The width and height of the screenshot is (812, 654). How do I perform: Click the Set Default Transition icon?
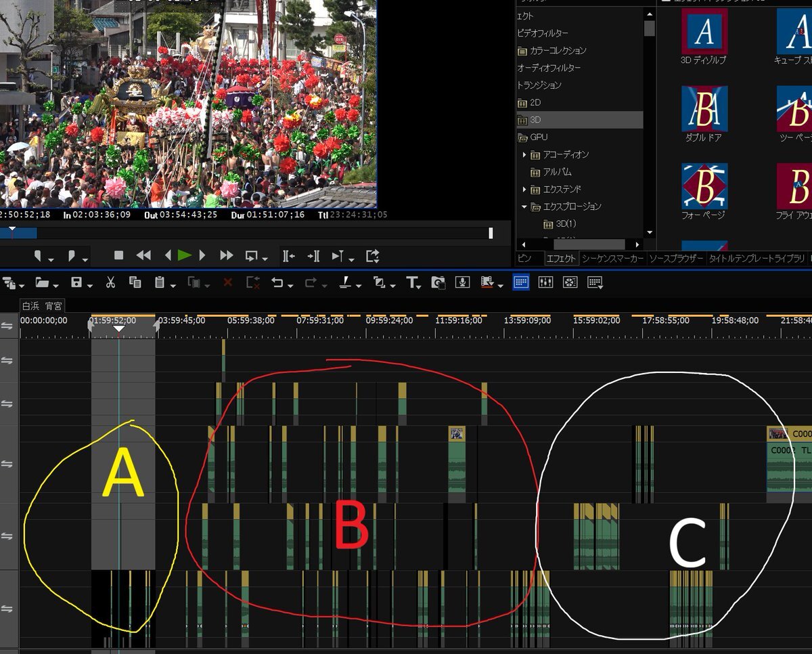point(379,283)
